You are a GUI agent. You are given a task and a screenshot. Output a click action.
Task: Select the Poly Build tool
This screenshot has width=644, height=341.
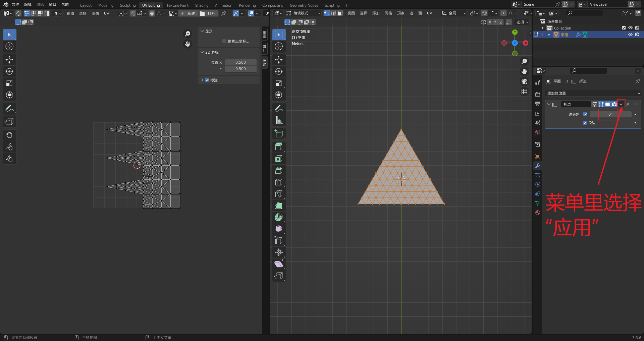pos(279,206)
